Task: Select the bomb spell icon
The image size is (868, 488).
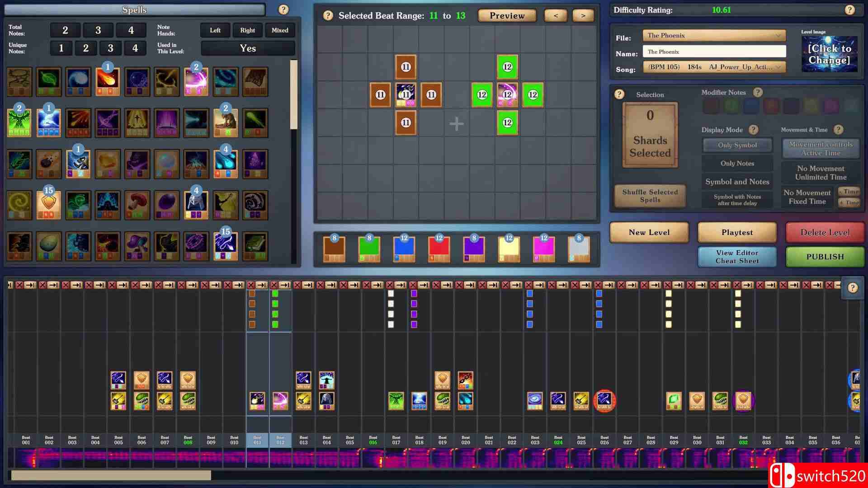Action: 48,163
